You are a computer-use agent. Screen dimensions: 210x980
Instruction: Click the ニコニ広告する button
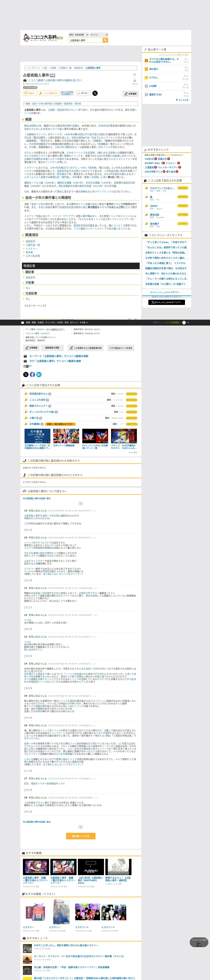click(x=48, y=93)
